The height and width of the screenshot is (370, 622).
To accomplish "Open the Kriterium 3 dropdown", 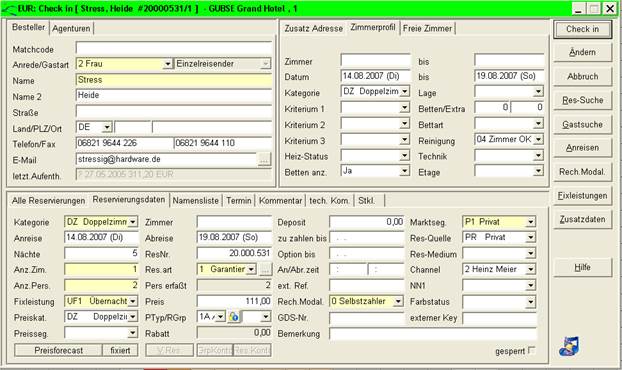I will [x=405, y=140].
